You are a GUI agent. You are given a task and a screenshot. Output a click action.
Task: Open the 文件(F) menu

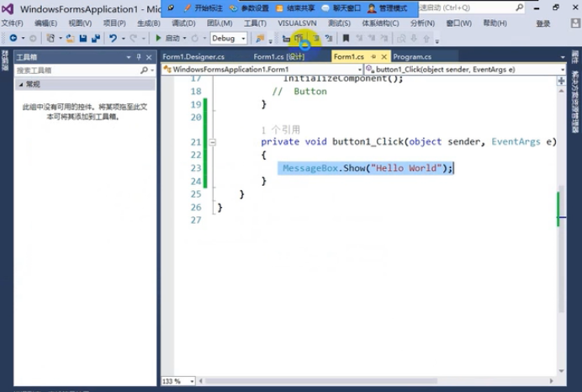tap(13, 24)
